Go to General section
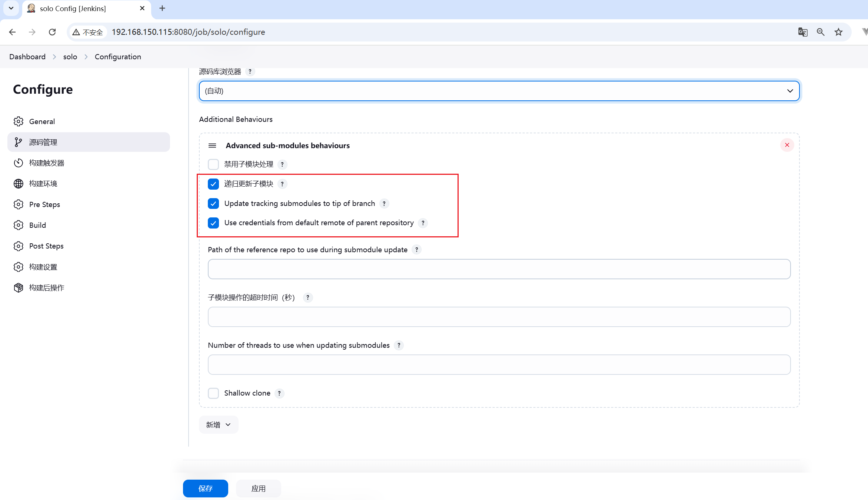Image resolution: width=868 pixels, height=500 pixels. click(x=89, y=121)
